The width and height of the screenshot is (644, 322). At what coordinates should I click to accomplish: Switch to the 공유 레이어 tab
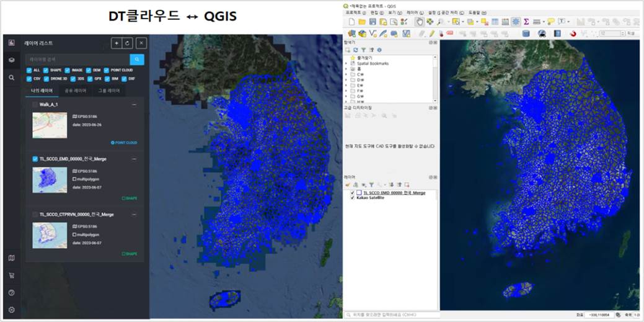coord(76,91)
